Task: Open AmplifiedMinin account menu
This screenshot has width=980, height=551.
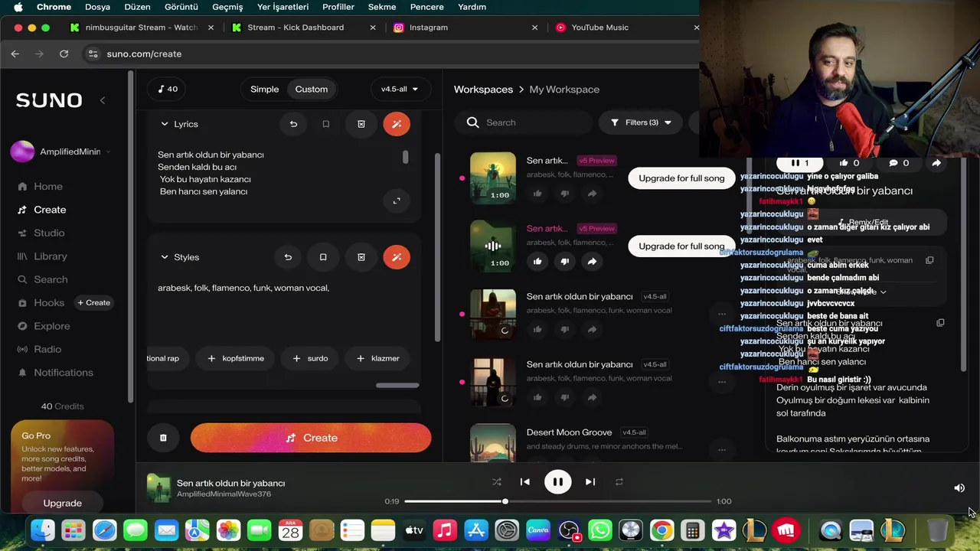Action: pos(60,152)
